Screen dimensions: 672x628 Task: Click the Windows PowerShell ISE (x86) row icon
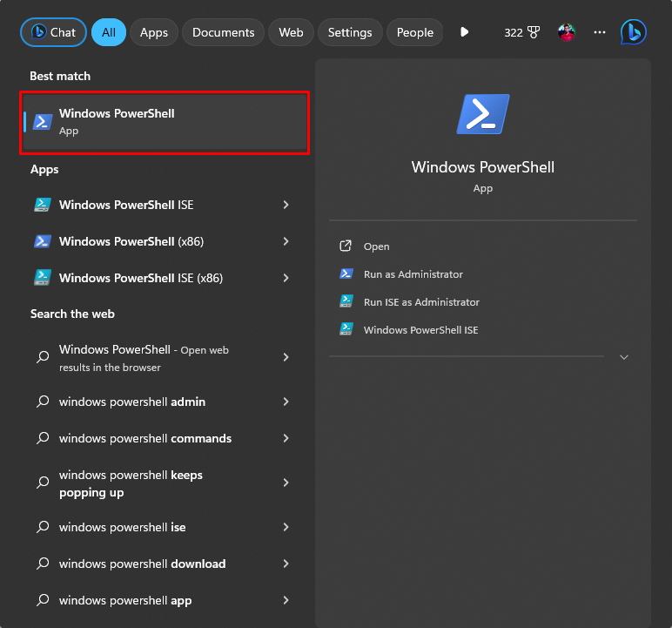[43, 278]
